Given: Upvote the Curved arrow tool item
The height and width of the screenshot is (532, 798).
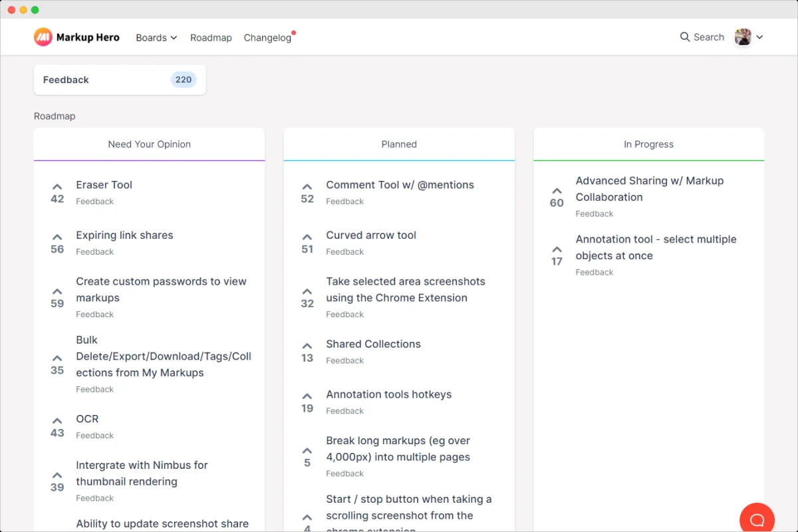Looking at the screenshot, I should coord(307,243).
